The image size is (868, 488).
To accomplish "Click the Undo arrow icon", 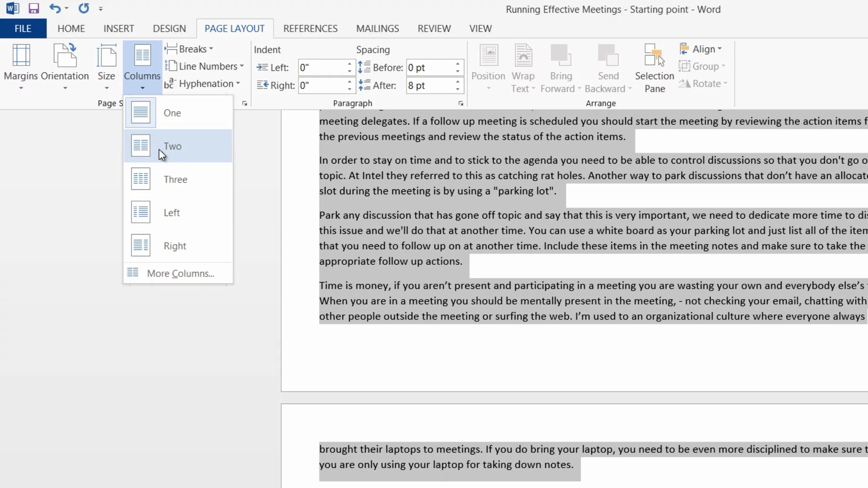I will tap(55, 9).
